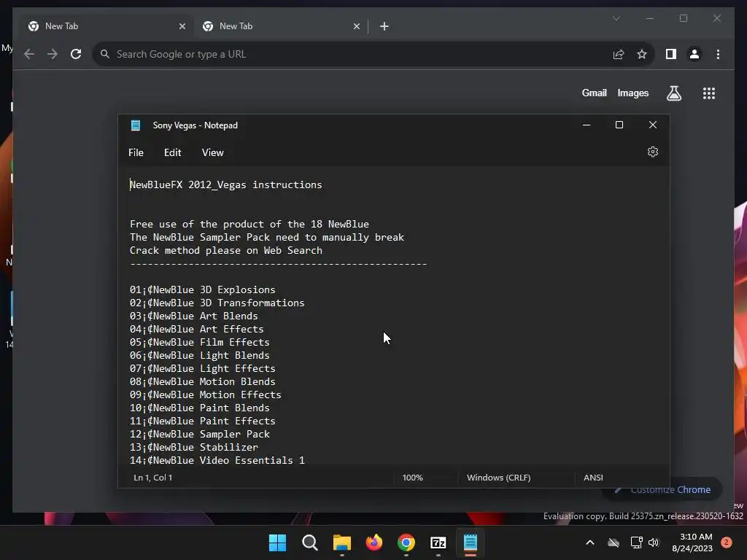Screen dimensions: 747x560
Task: Switch to Chrome from taskbar
Action: tap(406, 542)
